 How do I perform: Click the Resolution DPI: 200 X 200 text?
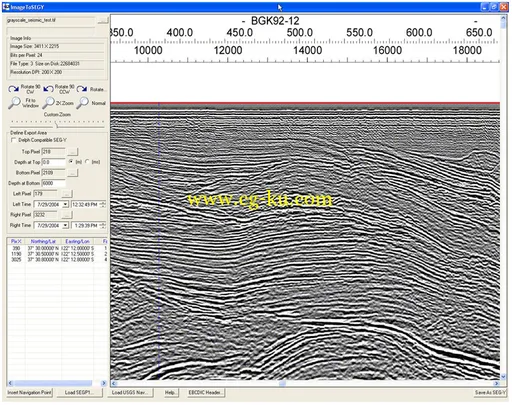click(36, 72)
